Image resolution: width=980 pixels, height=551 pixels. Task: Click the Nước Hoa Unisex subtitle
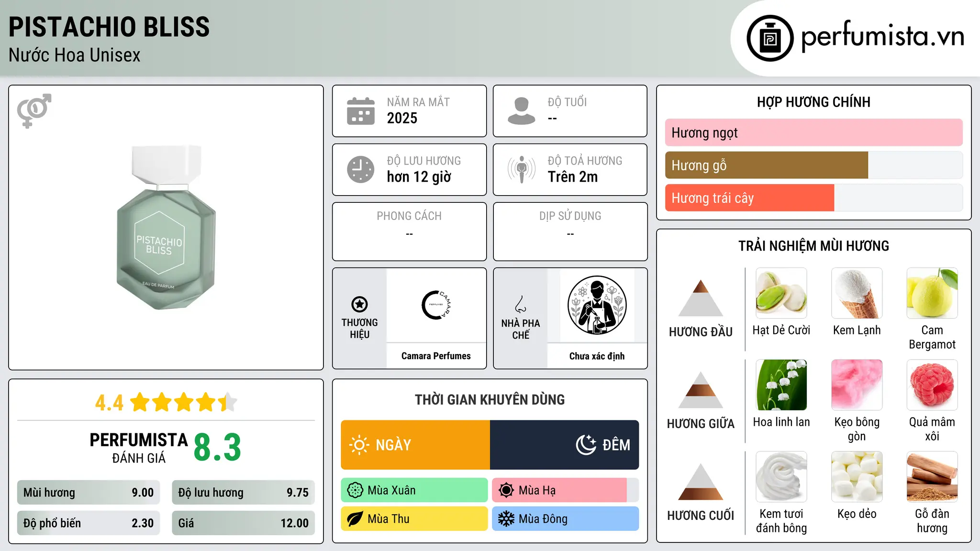pyautogui.click(x=75, y=55)
